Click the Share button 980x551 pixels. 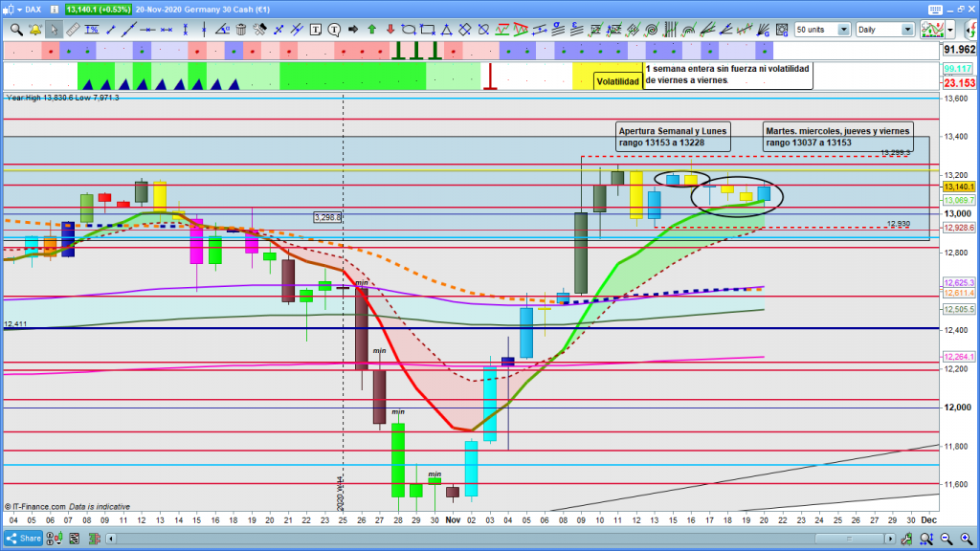(24, 539)
